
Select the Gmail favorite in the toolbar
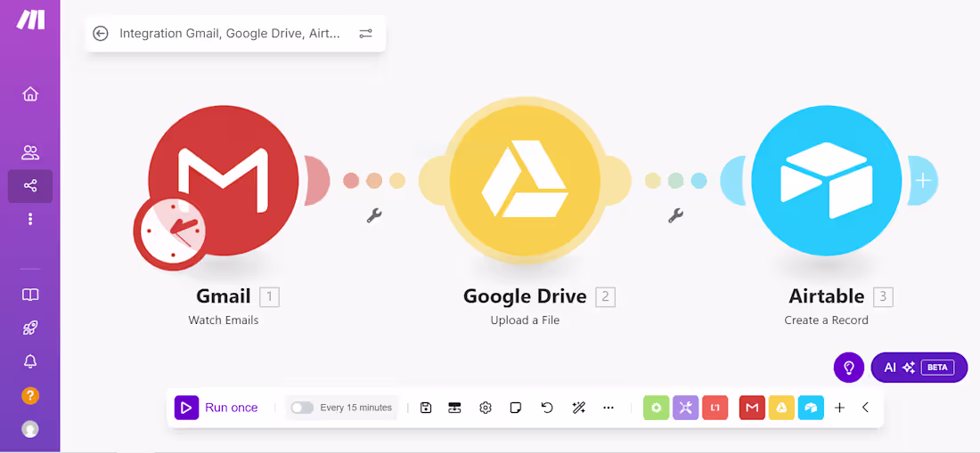coord(753,408)
